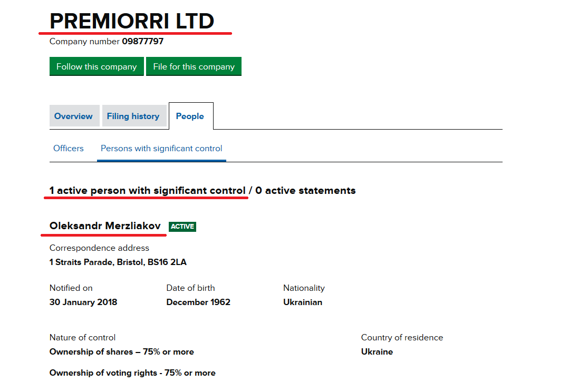Click the nationality value Ukrainian

click(303, 302)
